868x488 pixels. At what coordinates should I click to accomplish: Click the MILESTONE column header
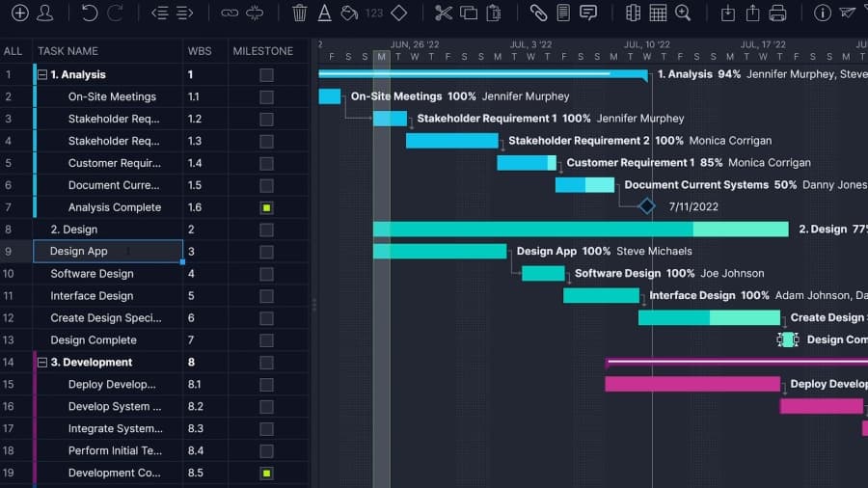262,51
